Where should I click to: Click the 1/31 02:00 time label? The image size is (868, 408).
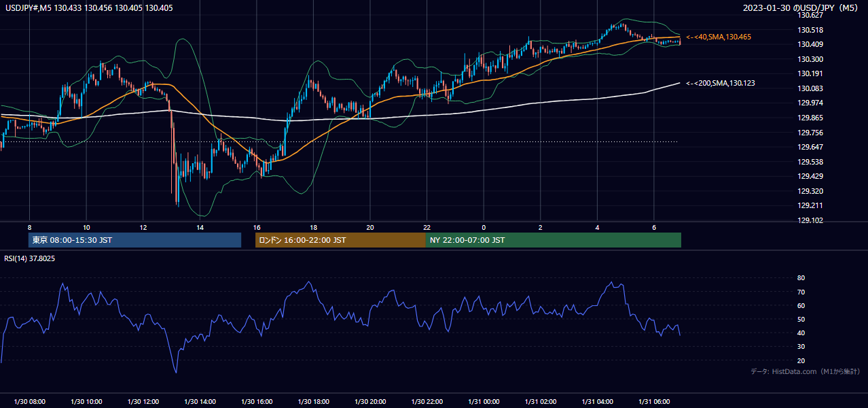[x=540, y=402]
